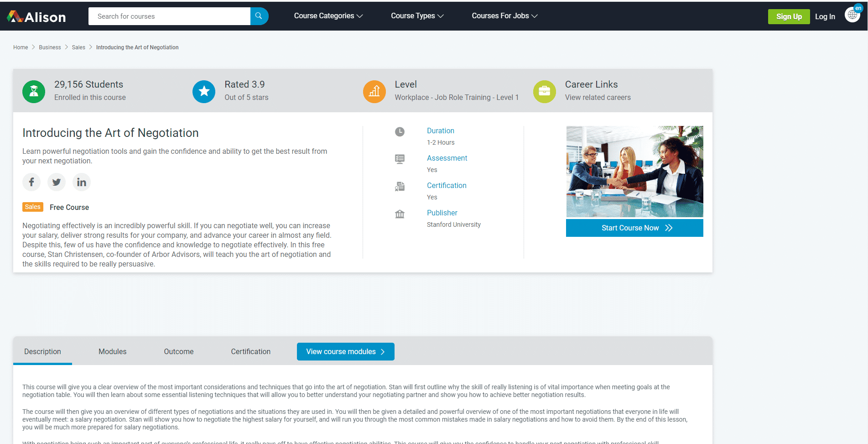Viewport: 868px width, 444px height.
Task: Click the Duration label
Action: tap(441, 131)
